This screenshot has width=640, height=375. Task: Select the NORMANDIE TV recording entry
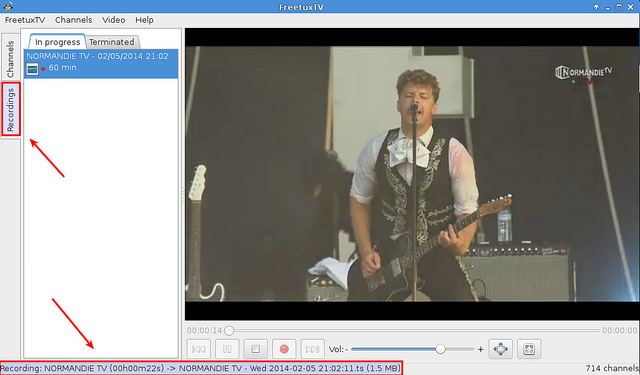[101, 64]
